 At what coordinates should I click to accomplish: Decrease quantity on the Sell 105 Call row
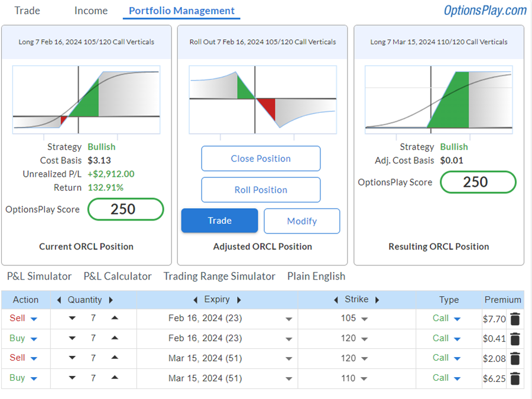point(72,318)
